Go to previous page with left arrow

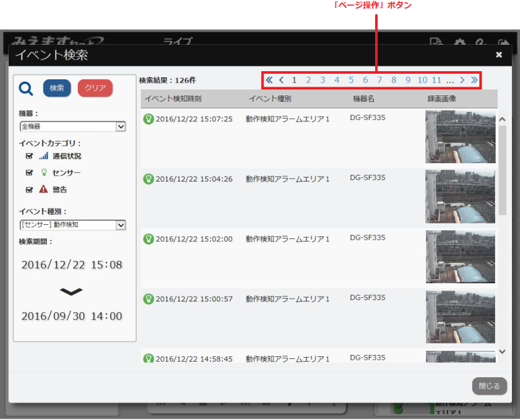tap(281, 80)
